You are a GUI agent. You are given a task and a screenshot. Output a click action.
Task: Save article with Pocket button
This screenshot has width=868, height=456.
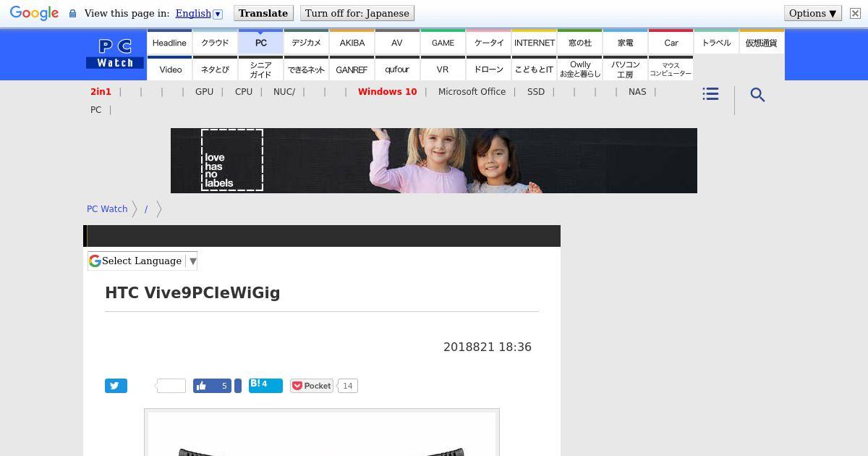click(x=312, y=386)
